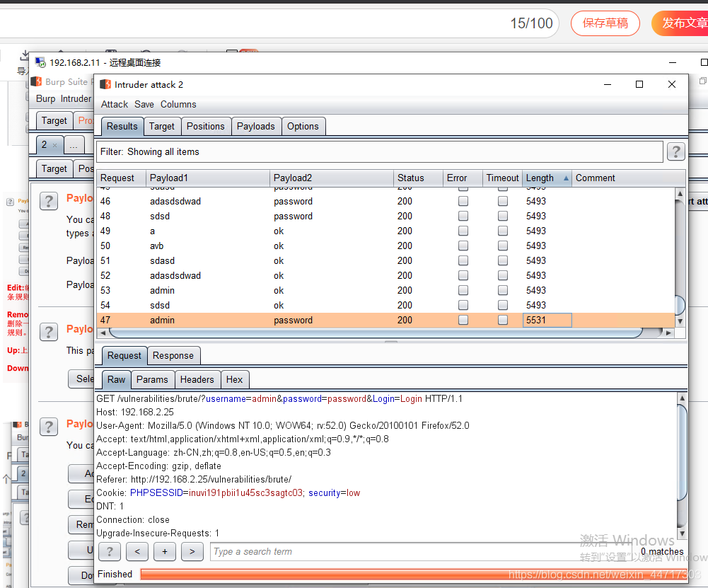
Task: Go to next search match arrow
Action: pyautogui.click(x=192, y=551)
